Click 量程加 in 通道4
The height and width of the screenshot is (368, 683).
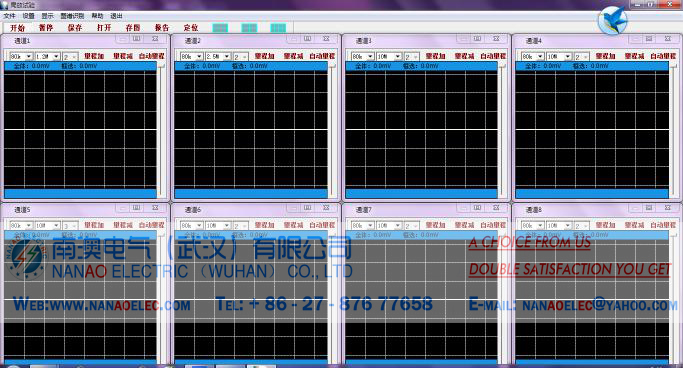tap(605, 56)
